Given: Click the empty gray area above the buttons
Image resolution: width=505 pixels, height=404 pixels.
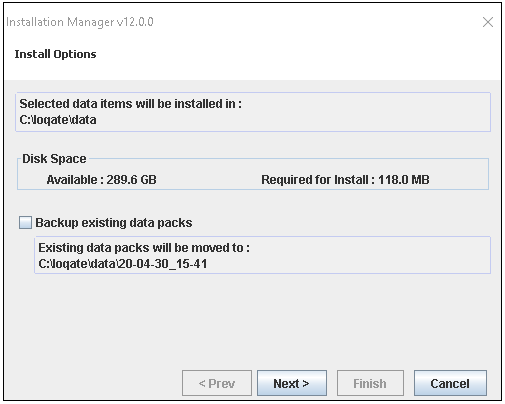Looking at the screenshot, I should click(252, 320).
